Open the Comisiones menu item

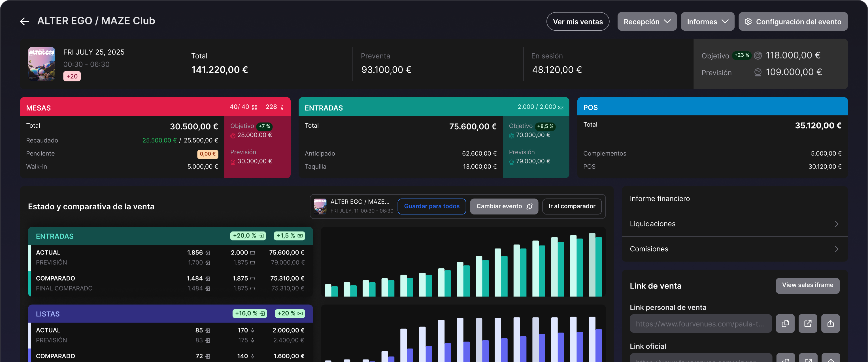pos(735,249)
